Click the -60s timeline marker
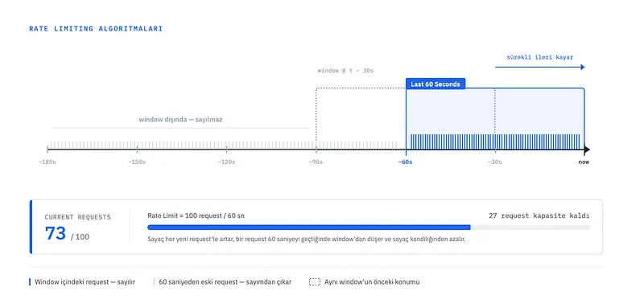This screenshot has width=644, height=303. [406, 162]
